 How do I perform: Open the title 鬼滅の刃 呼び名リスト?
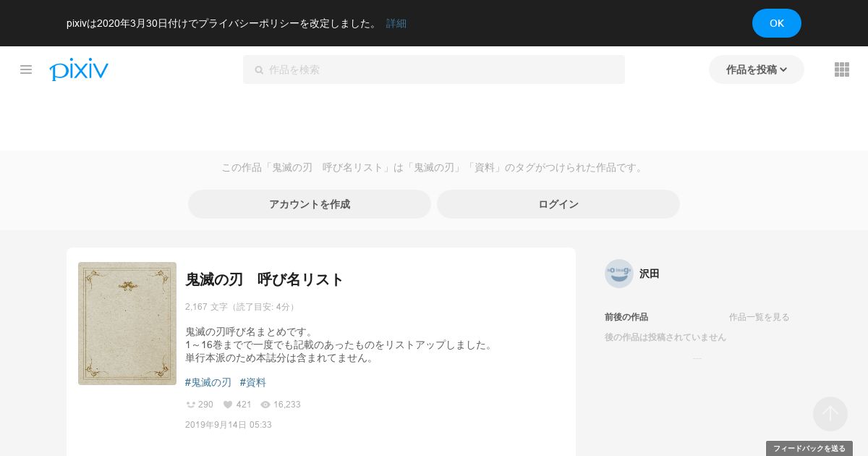pos(265,279)
